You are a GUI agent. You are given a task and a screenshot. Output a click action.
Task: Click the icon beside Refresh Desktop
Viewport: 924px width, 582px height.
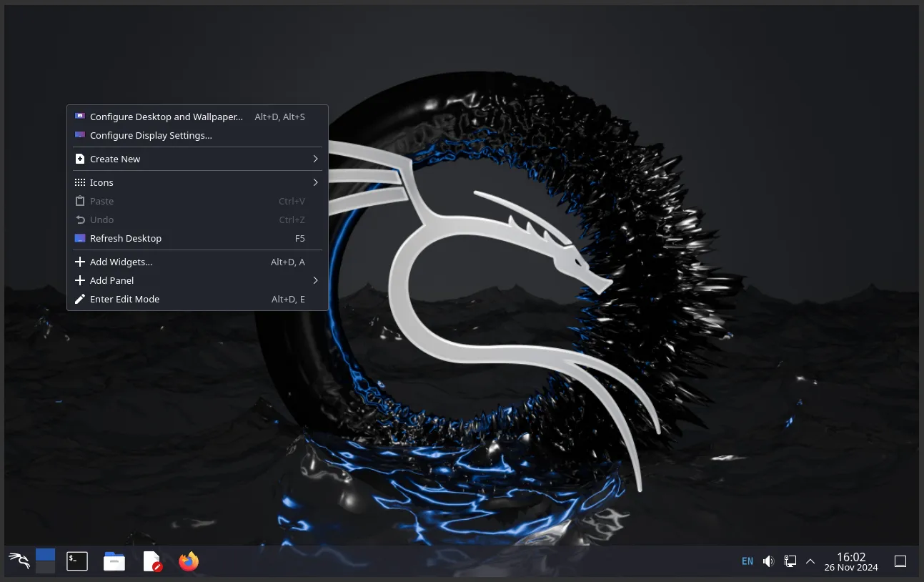click(x=80, y=238)
